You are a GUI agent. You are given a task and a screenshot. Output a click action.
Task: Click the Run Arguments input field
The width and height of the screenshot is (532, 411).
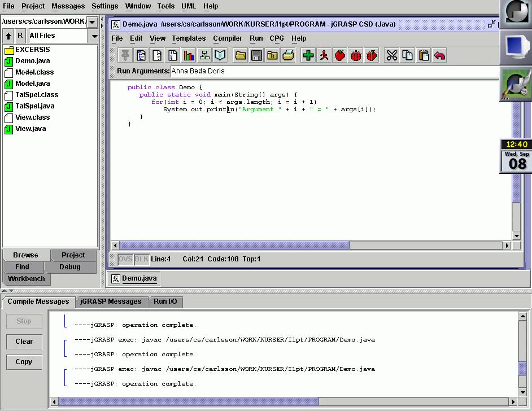[334, 71]
